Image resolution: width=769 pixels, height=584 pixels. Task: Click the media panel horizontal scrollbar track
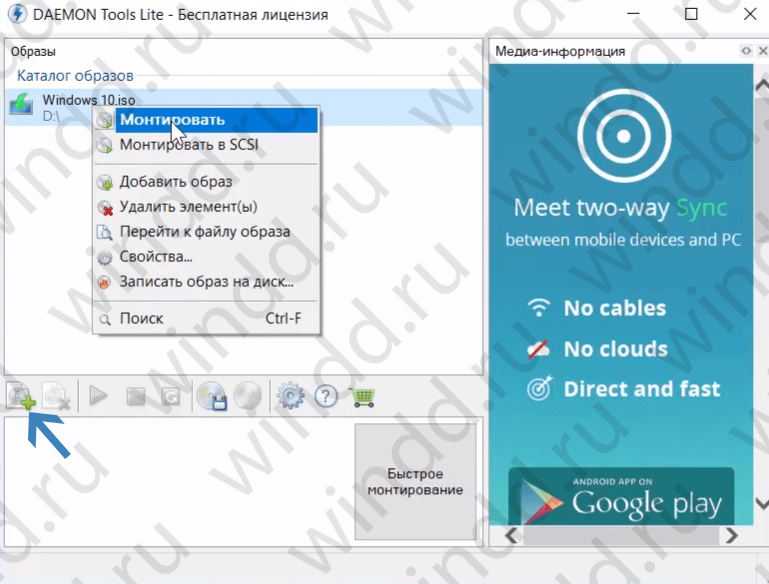coord(621,535)
